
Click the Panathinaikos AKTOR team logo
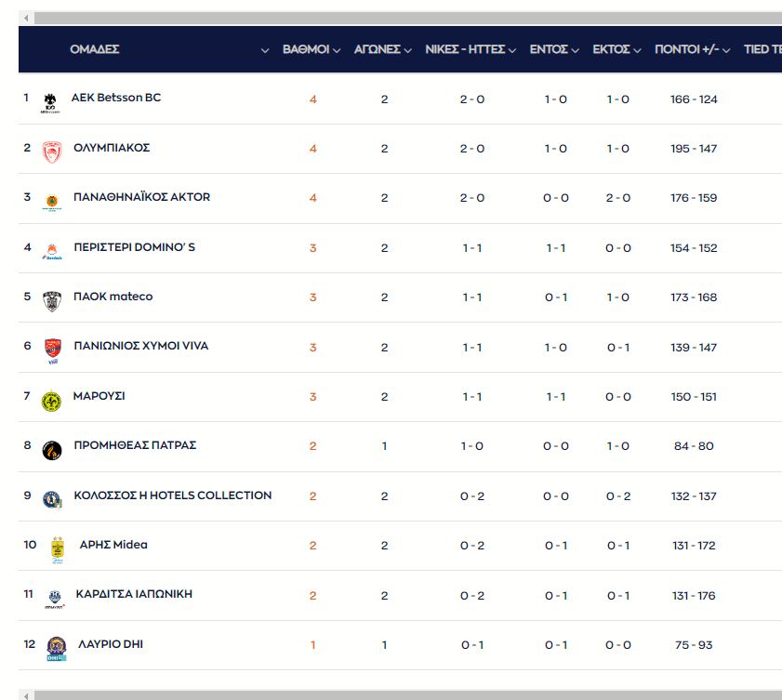[51, 202]
